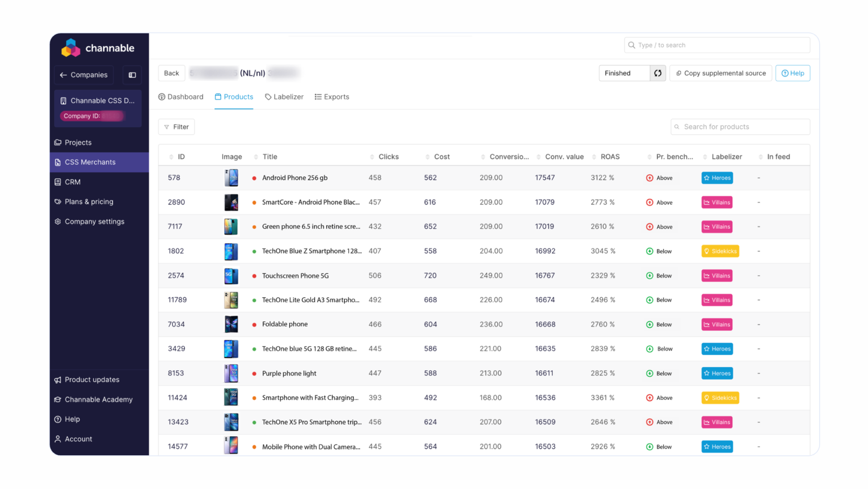Image resolution: width=868 pixels, height=489 pixels.
Task: Click the Company ID badge
Action: tap(92, 116)
